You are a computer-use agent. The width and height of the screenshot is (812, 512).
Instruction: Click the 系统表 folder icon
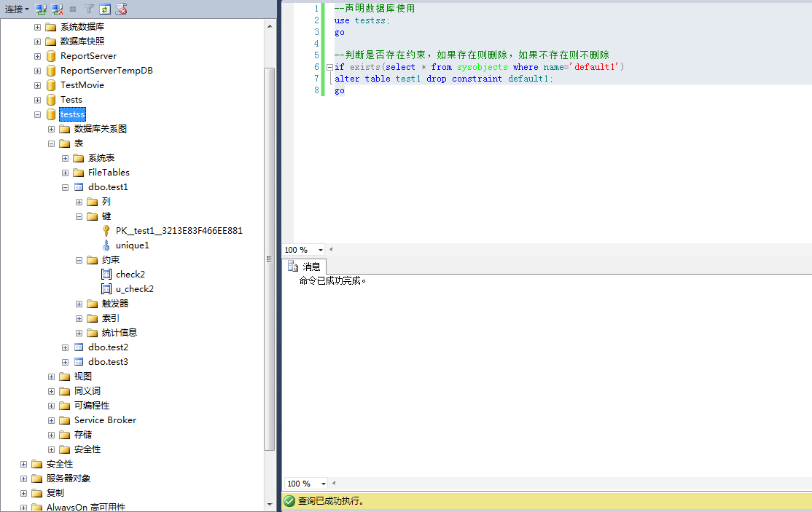(79, 158)
